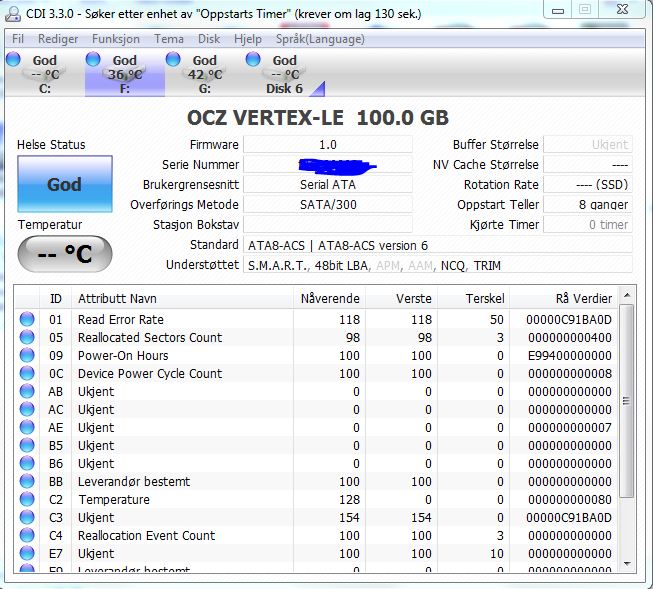Click the Nåverende column header
653x589 pixels.
[x=329, y=298]
